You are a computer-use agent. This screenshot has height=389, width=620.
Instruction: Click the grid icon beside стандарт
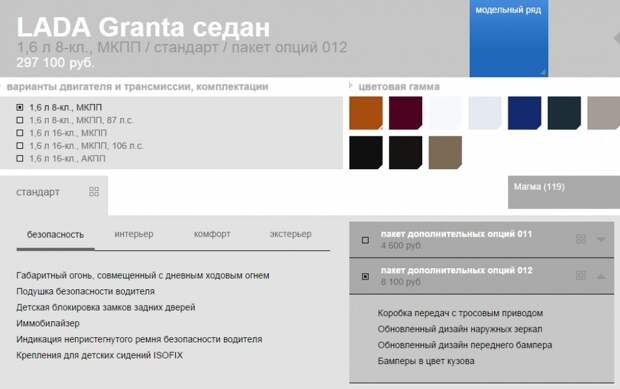(94, 192)
